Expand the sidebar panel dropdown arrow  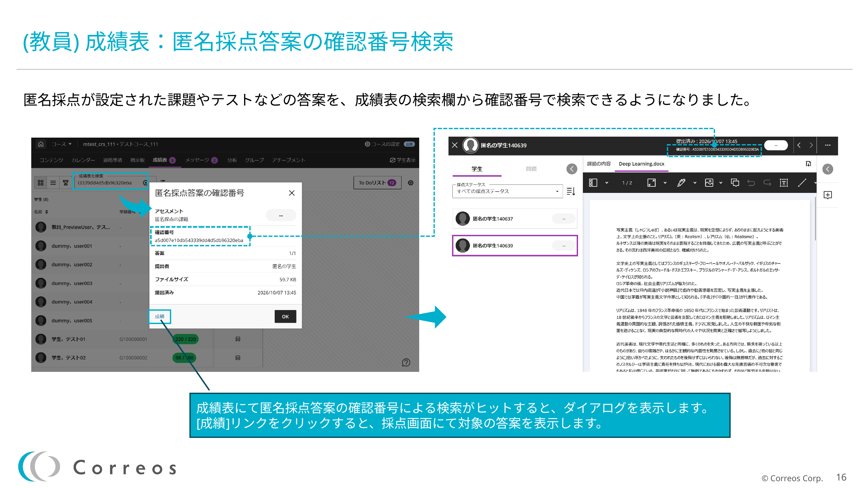tap(607, 183)
